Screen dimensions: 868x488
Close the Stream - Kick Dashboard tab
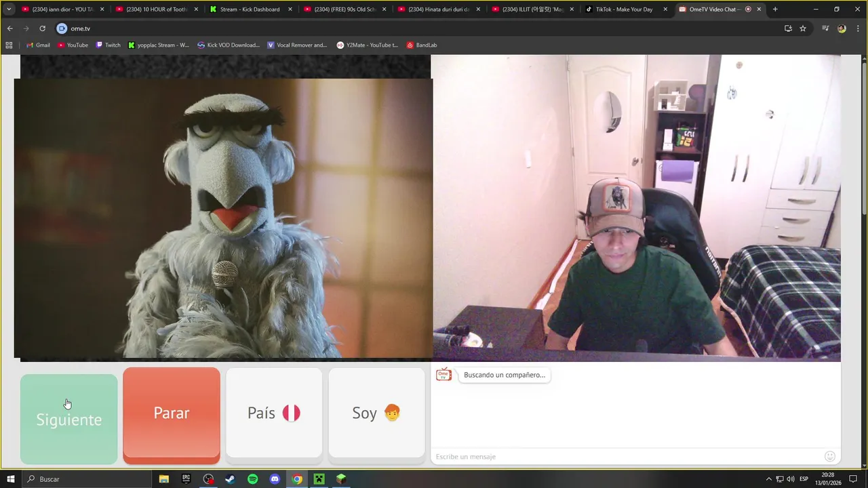point(290,9)
